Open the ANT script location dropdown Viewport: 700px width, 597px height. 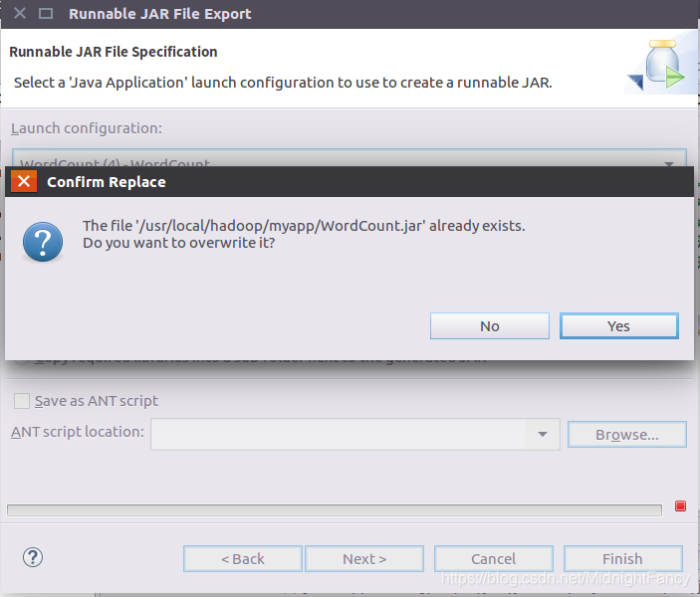coord(543,434)
